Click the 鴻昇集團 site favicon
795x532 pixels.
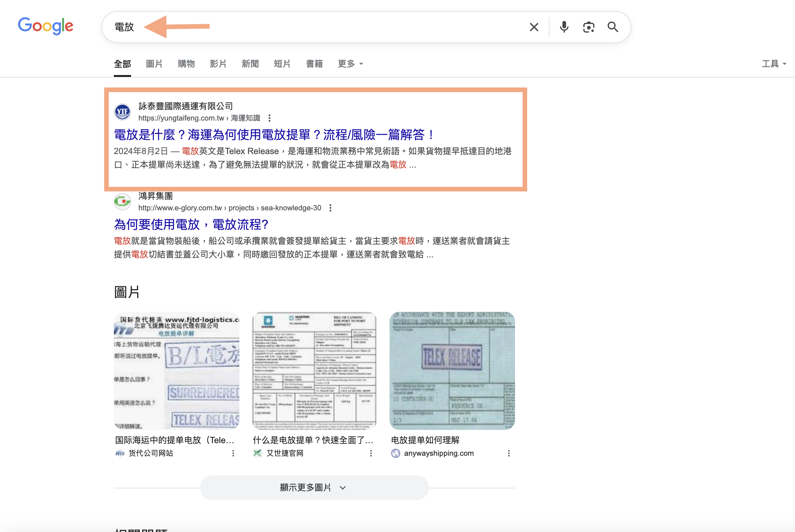click(x=122, y=201)
